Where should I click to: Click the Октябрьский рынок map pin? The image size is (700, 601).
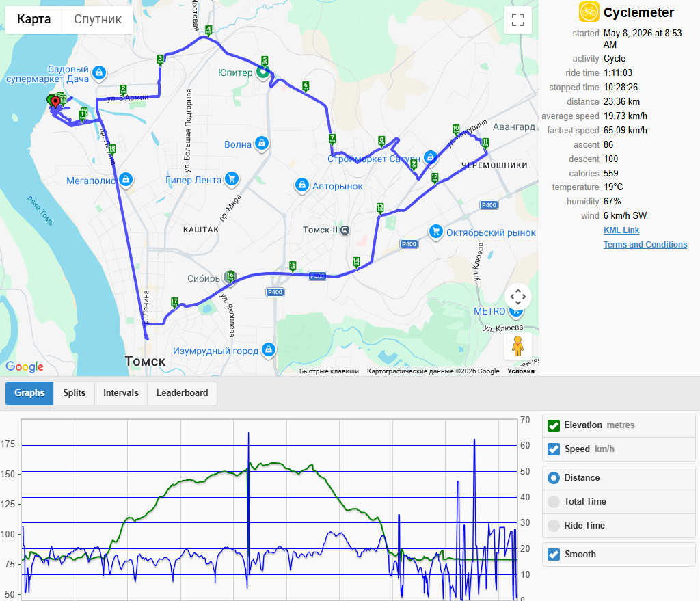tap(435, 232)
